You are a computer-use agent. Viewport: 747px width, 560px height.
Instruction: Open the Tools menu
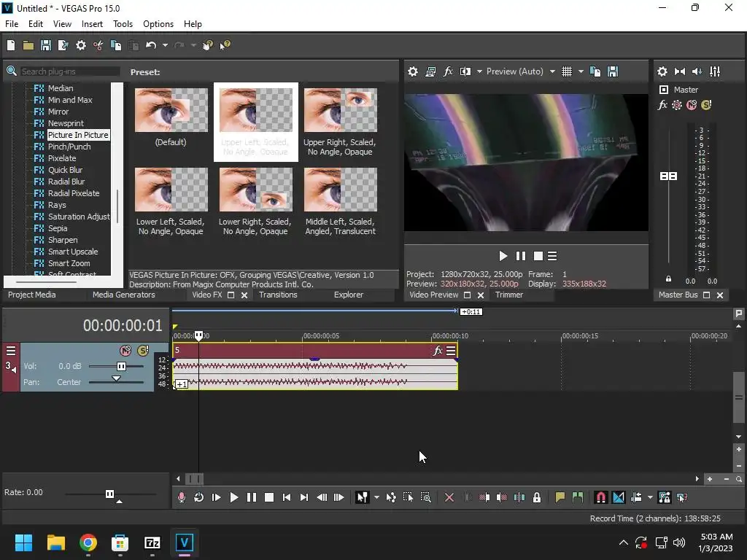click(123, 24)
